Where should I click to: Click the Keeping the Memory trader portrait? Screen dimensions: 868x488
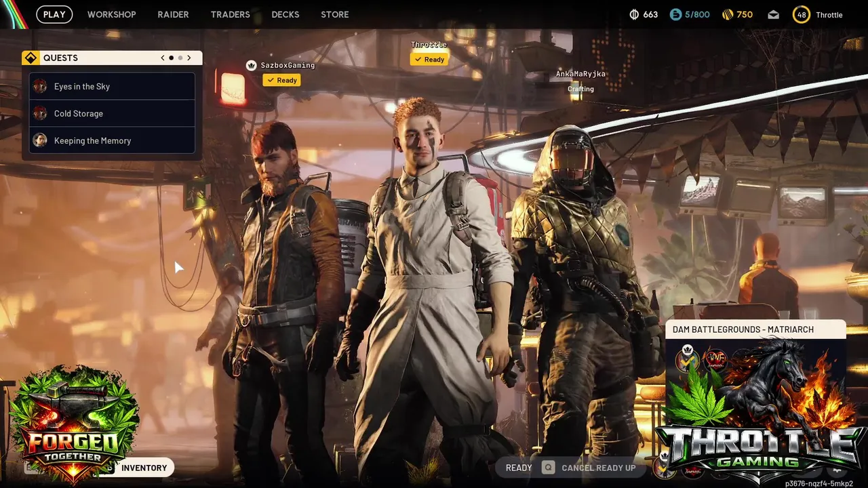40,140
